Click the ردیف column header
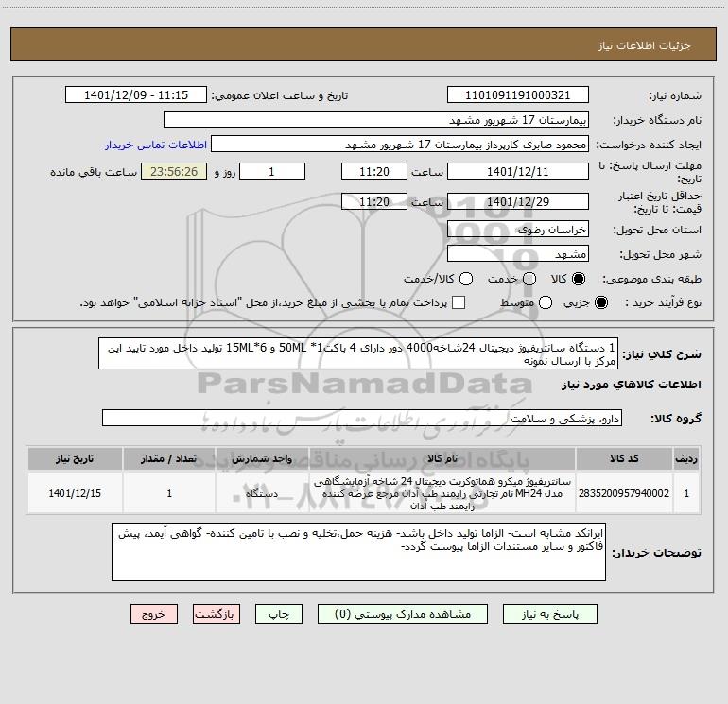The height and width of the screenshot is (704, 728). point(686,458)
